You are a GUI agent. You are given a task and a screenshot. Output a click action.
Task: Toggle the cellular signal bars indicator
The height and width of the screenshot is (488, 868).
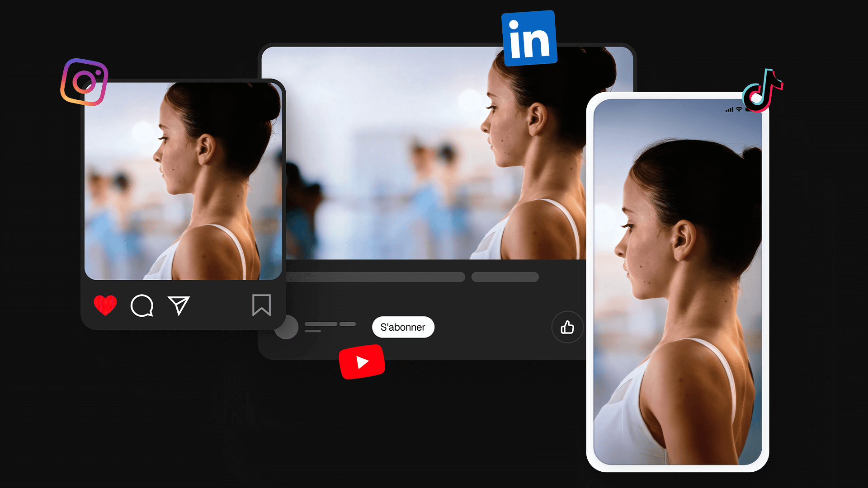730,108
